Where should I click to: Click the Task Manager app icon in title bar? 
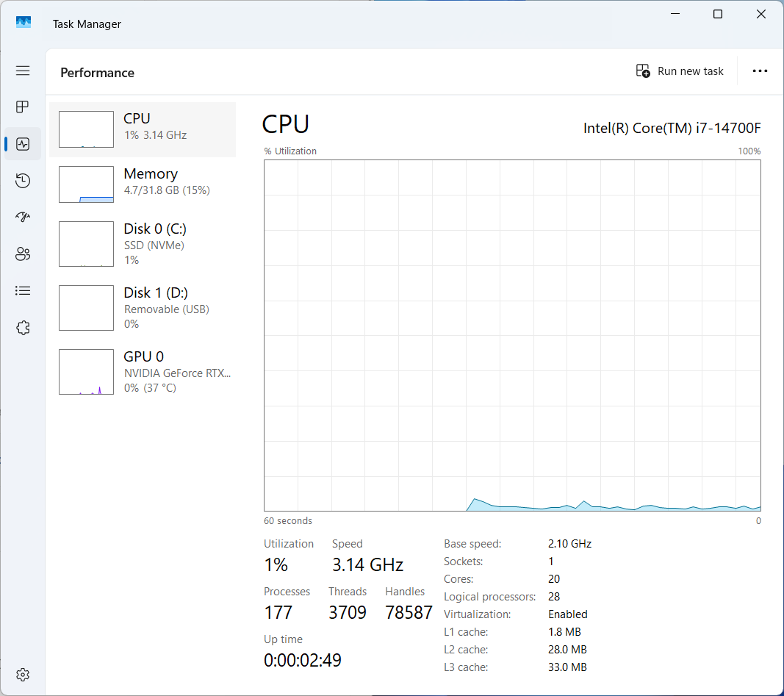click(x=24, y=23)
